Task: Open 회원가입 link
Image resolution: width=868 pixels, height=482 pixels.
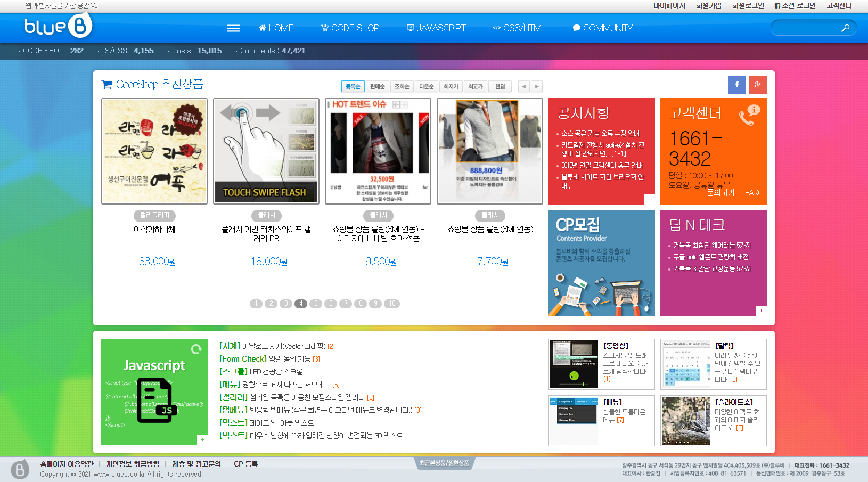Action: click(x=709, y=5)
